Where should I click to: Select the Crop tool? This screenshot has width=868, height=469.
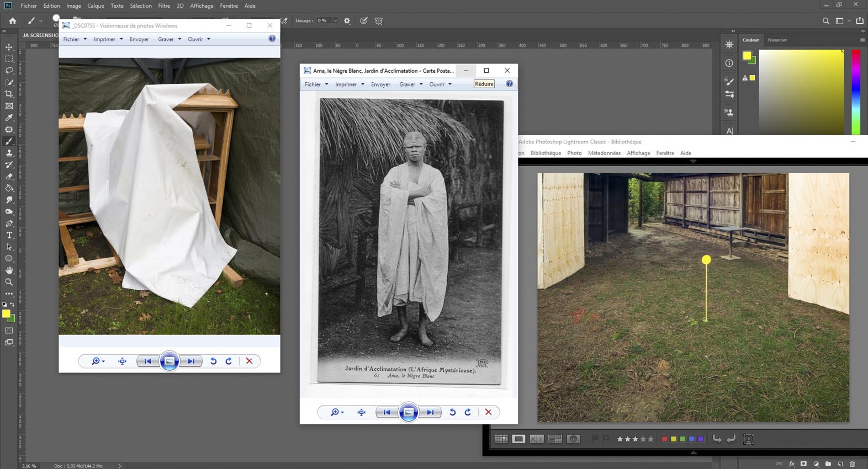tap(9, 94)
